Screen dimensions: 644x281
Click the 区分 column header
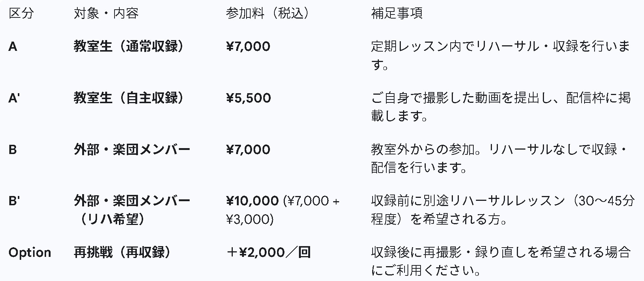point(21,14)
